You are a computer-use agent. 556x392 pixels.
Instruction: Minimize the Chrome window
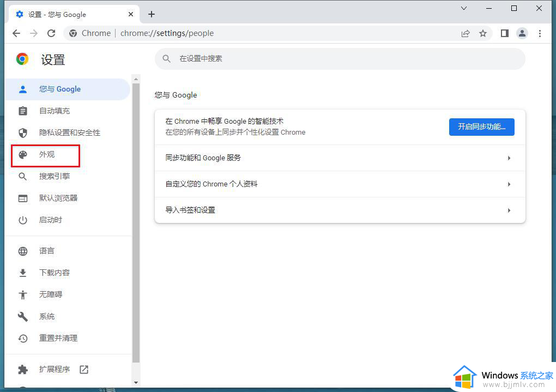point(488,8)
